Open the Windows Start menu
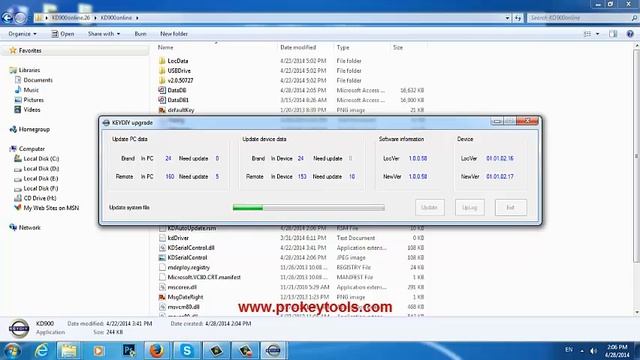 tap(11, 351)
